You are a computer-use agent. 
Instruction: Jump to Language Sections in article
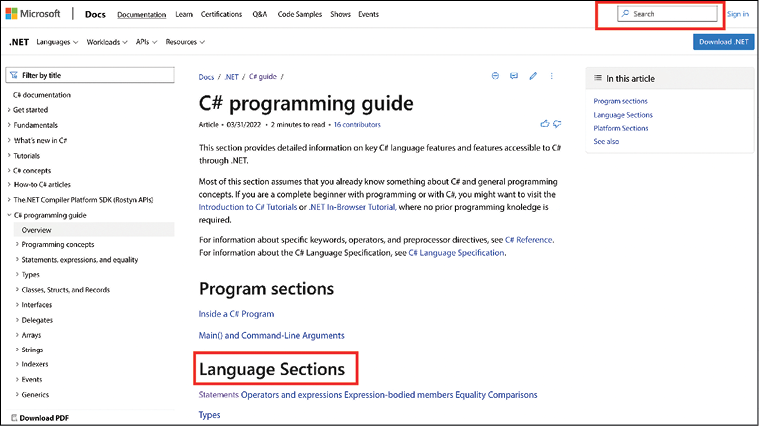623,115
